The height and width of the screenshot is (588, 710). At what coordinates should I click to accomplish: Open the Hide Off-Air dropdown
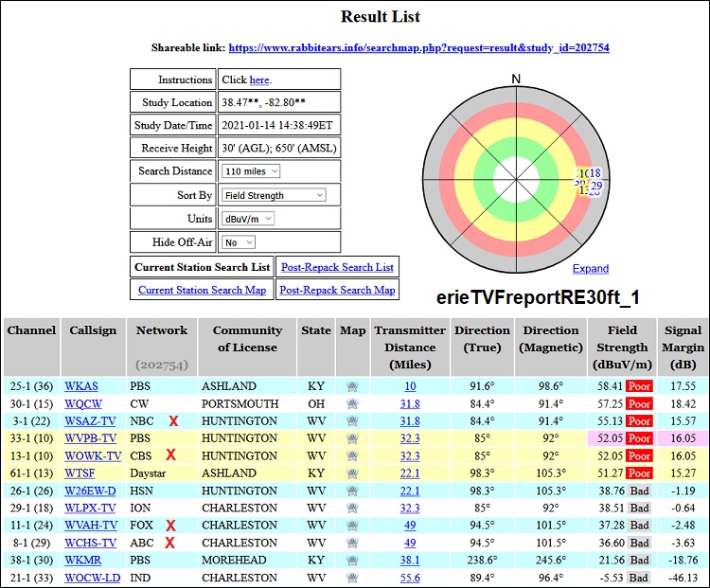242,242
